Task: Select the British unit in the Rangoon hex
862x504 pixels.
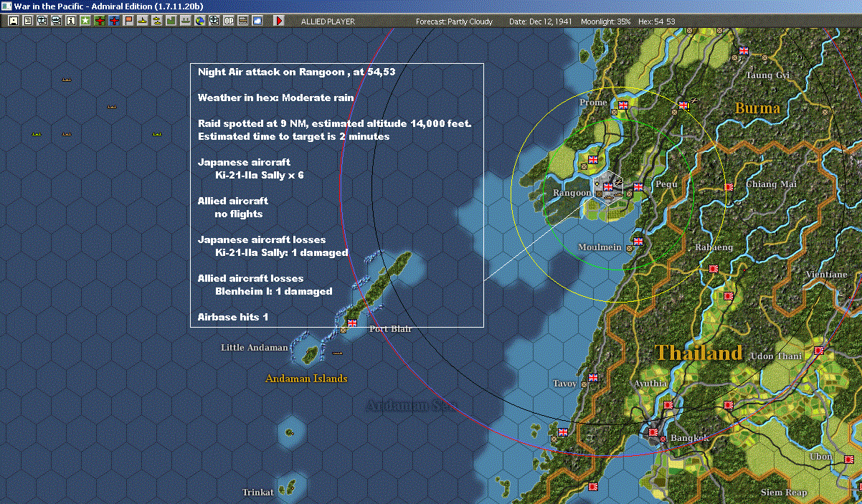Action: pos(609,187)
